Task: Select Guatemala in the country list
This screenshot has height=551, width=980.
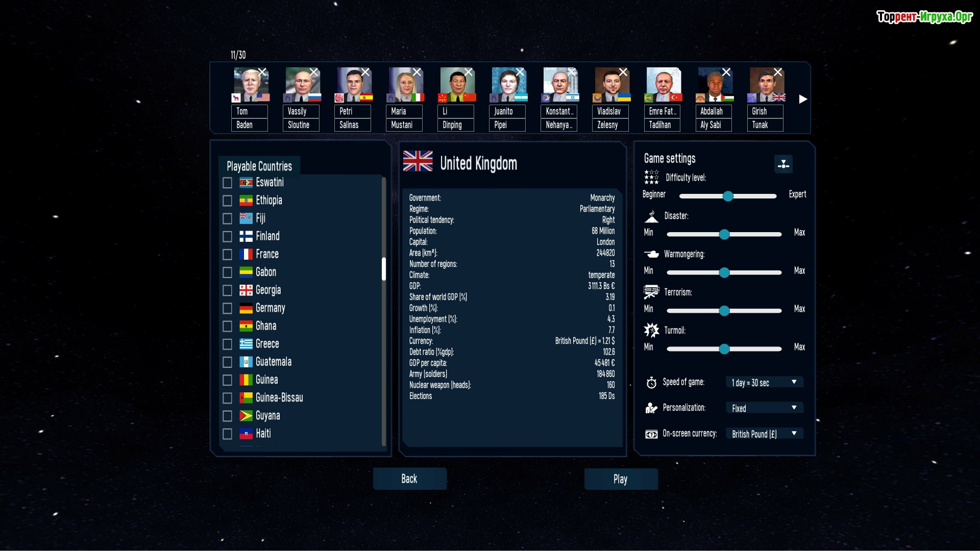Action: (274, 362)
